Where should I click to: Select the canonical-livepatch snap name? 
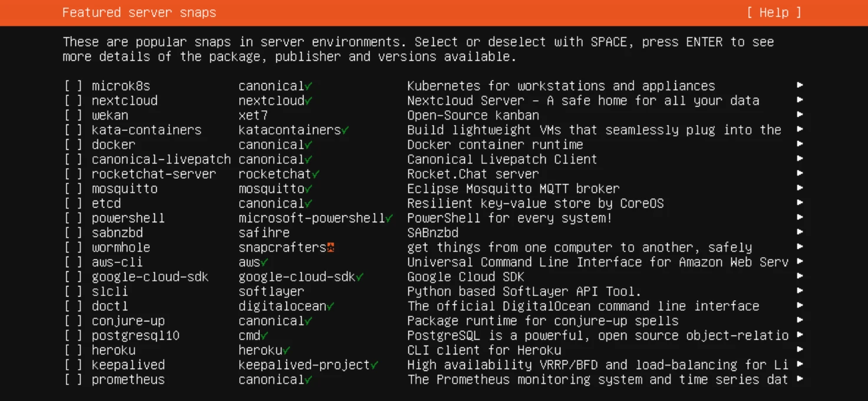[x=161, y=160]
